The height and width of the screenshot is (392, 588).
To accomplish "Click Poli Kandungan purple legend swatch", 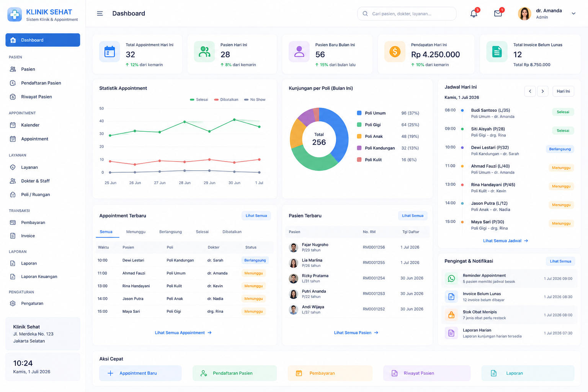I will (359, 148).
